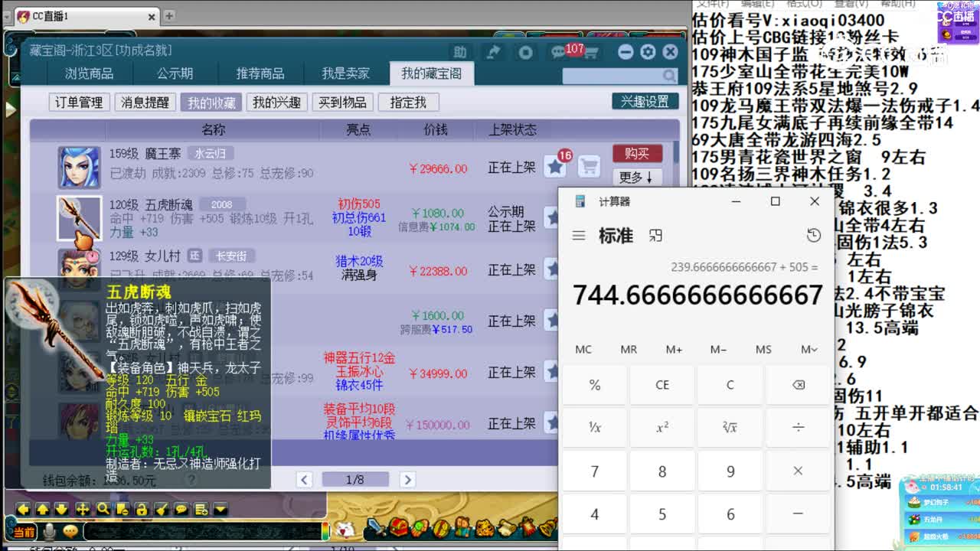Open the gear settings icon of 藏宝阁

click(x=648, y=52)
